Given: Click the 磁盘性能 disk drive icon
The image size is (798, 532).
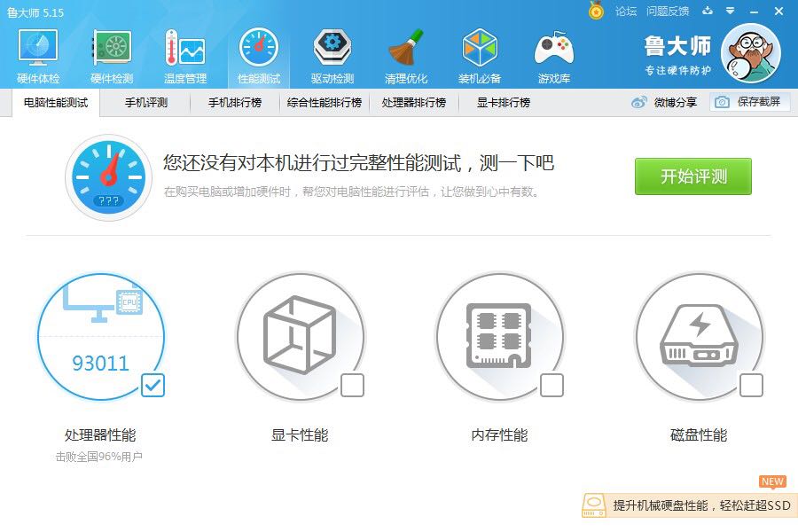Looking at the screenshot, I should coord(699,337).
